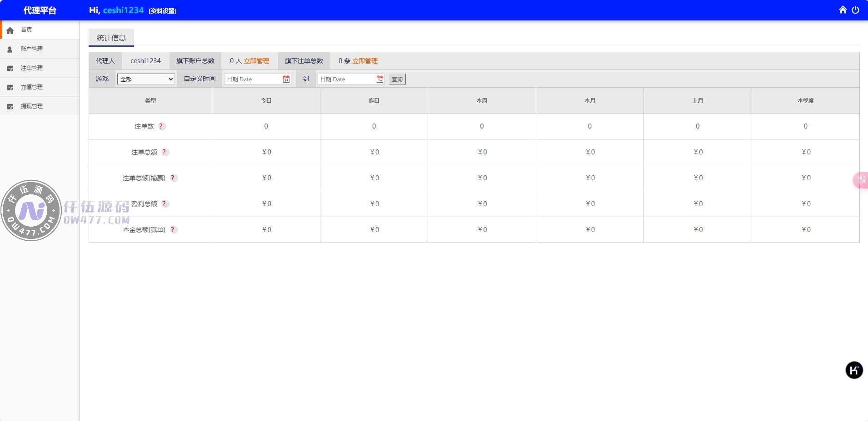This screenshot has height=421, width=868.
Task: Click help icon next to 注单数
Action: tap(161, 126)
